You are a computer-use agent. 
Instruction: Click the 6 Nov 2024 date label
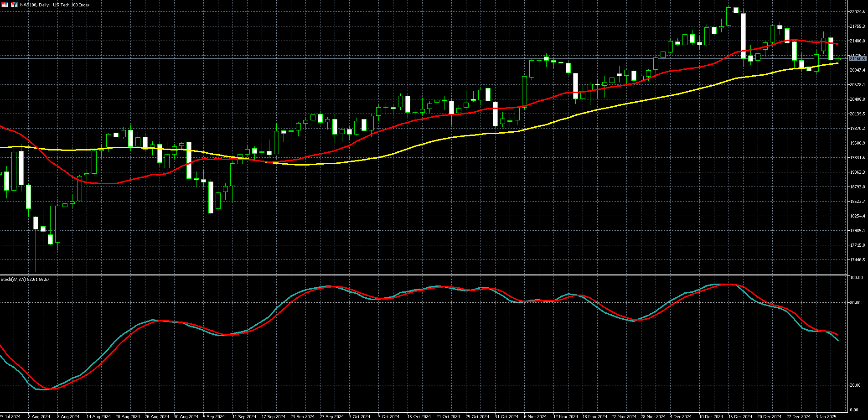pyautogui.click(x=535, y=416)
